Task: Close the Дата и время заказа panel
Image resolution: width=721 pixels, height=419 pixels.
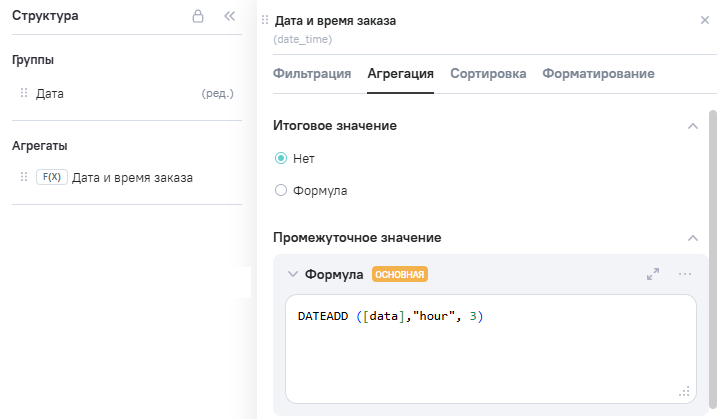Action: pyautogui.click(x=705, y=20)
